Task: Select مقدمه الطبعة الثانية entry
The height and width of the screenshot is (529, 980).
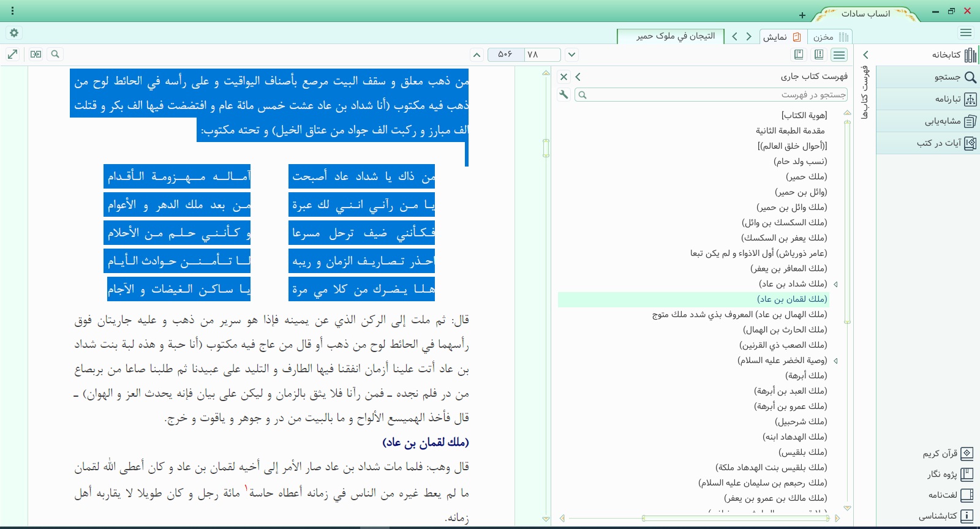Action: tap(790, 130)
